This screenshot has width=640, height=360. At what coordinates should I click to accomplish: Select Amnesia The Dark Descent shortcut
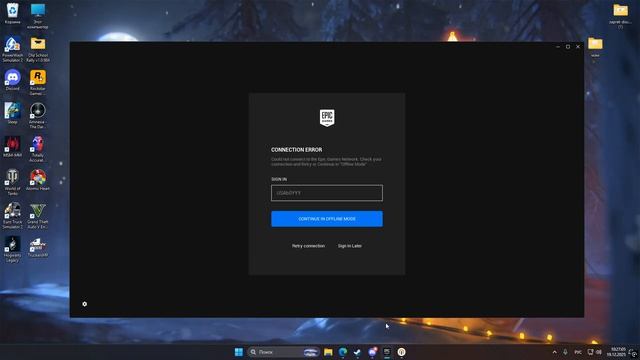coord(38,116)
